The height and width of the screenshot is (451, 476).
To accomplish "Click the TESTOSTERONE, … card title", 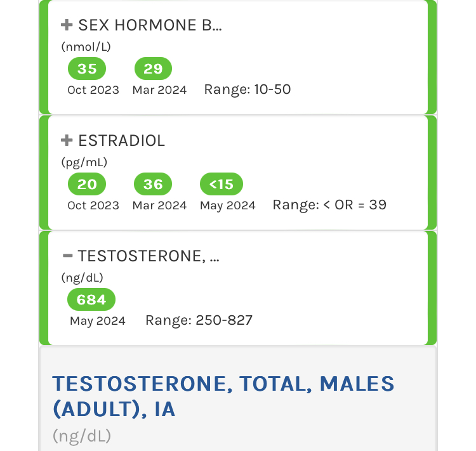I will coord(149,256).
